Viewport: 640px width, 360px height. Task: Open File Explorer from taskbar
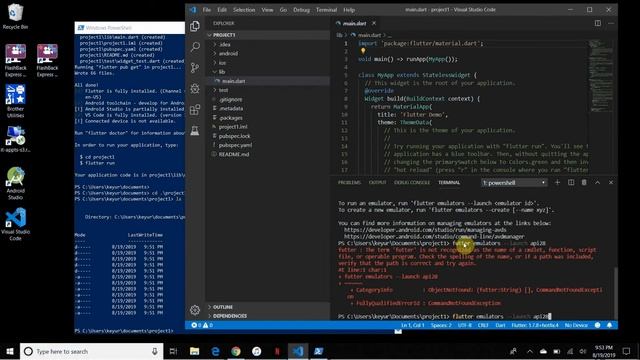pos(194,351)
